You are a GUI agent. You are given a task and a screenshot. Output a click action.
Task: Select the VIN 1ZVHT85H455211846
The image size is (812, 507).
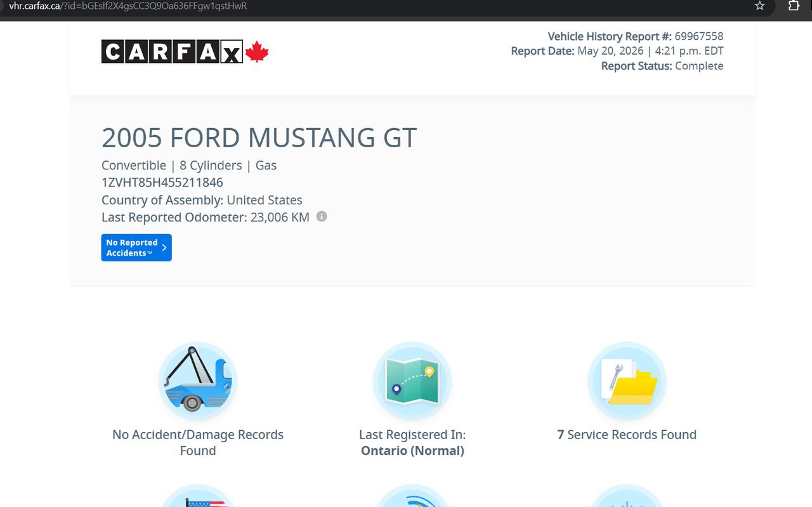[x=162, y=183]
